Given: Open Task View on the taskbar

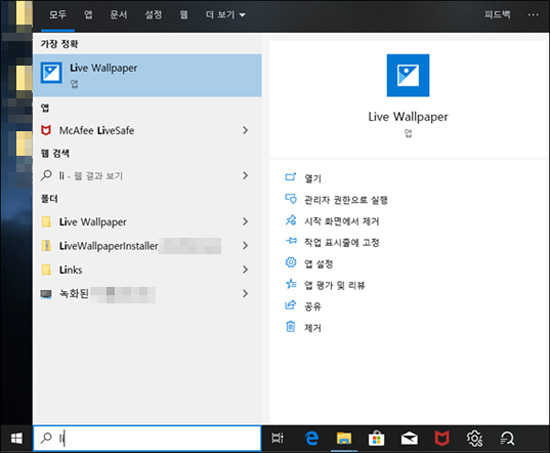Looking at the screenshot, I should tap(277, 438).
